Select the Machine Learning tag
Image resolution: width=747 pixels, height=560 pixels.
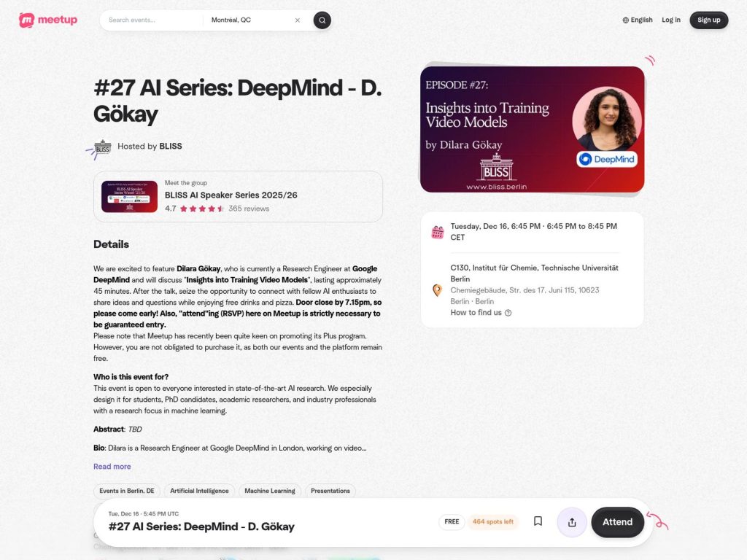tap(270, 491)
